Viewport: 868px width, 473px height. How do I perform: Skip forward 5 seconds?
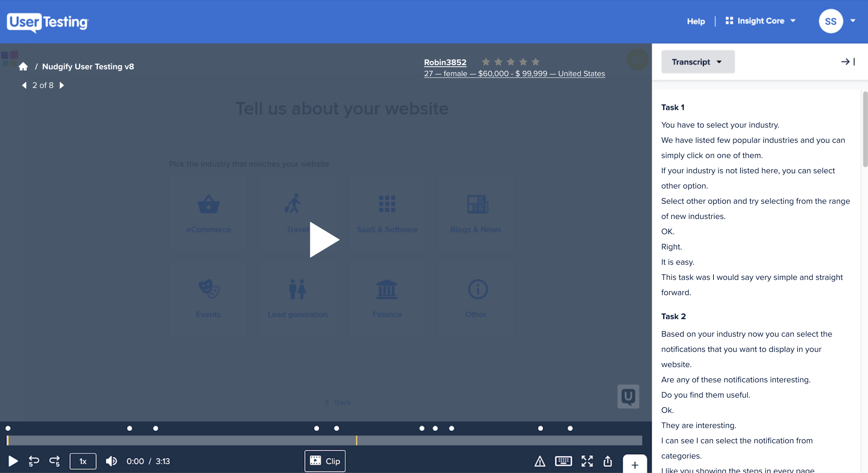54,461
